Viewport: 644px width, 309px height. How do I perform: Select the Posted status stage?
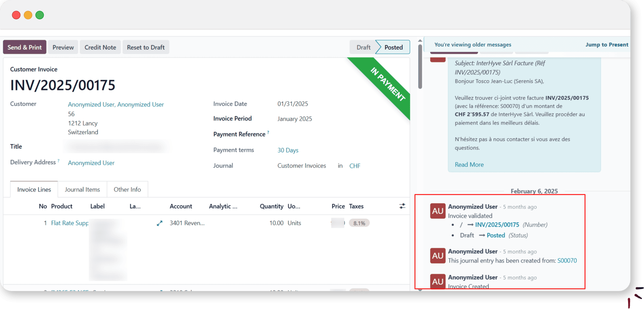click(393, 47)
